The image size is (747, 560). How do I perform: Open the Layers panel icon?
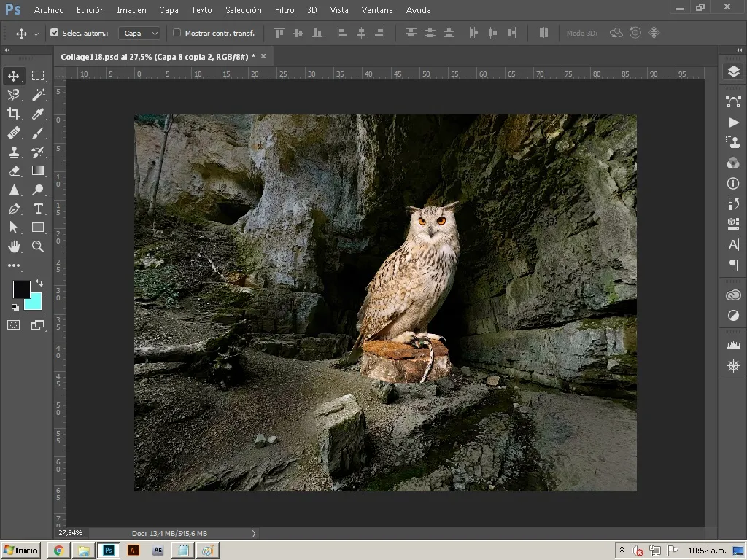tap(733, 71)
